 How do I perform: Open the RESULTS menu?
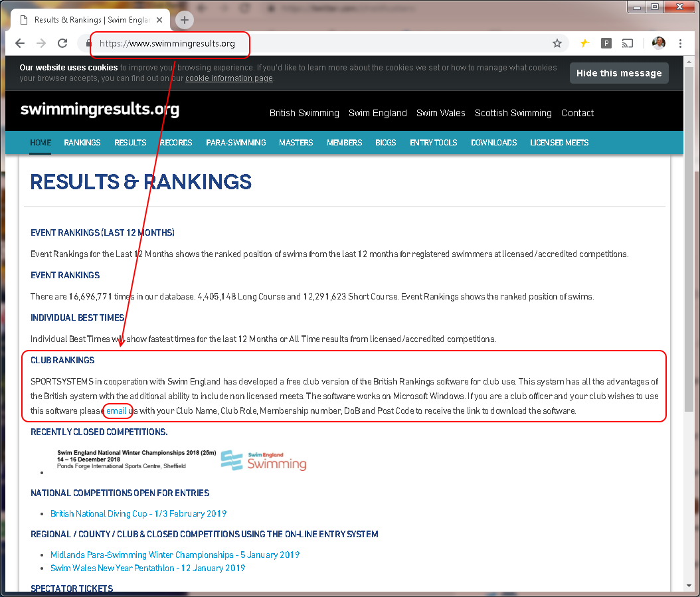click(x=130, y=142)
